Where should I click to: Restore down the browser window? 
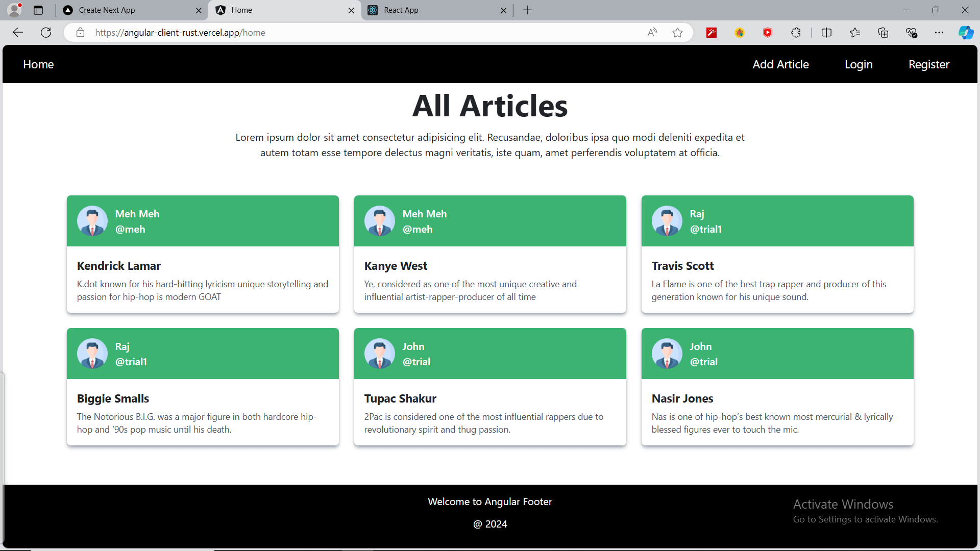pos(936,10)
